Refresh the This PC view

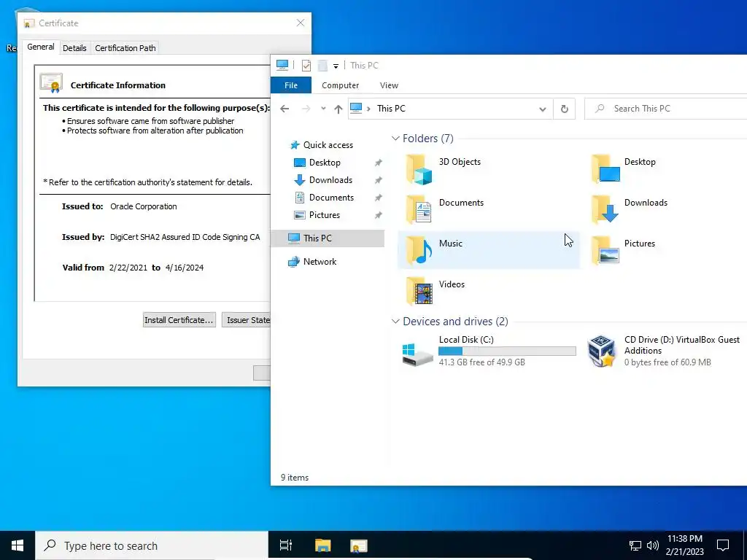tap(565, 109)
